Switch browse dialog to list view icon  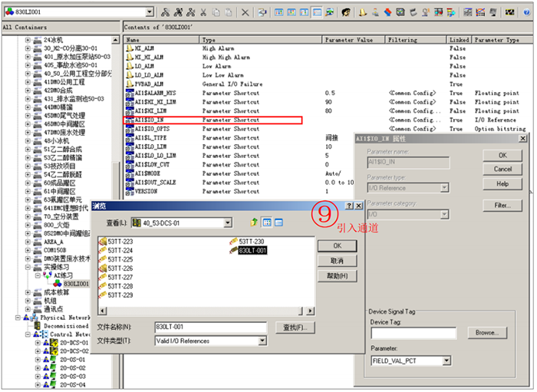[268, 222]
